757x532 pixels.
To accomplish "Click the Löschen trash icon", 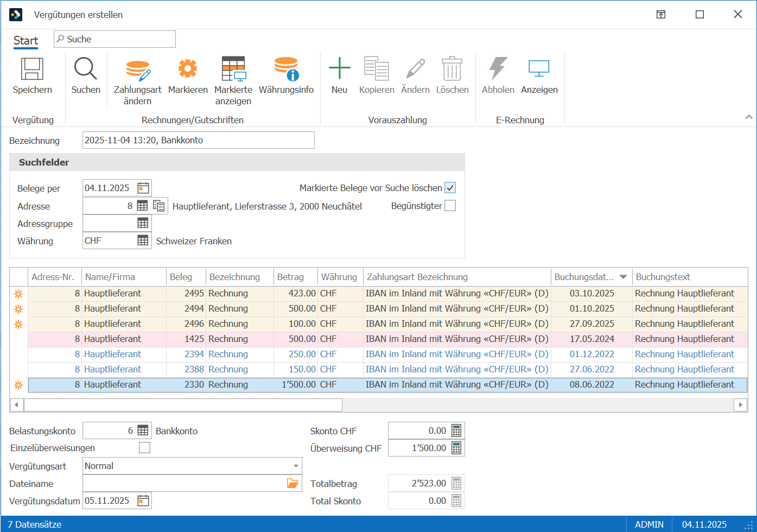I will pyautogui.click(x=452, y=69).
